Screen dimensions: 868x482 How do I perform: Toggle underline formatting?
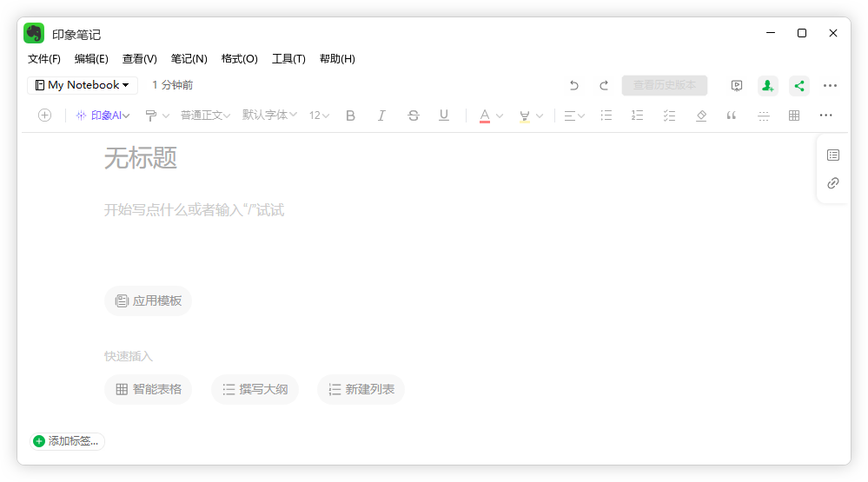click(444, 116)
